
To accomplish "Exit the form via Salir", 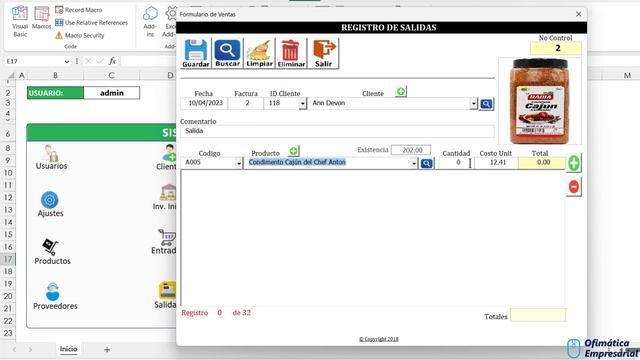I will (x=323, y=53).
